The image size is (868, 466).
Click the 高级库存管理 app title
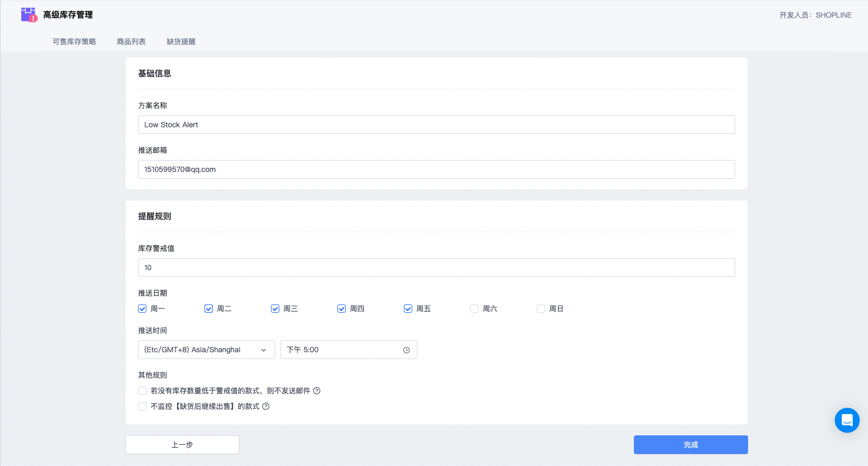[68, 15]
